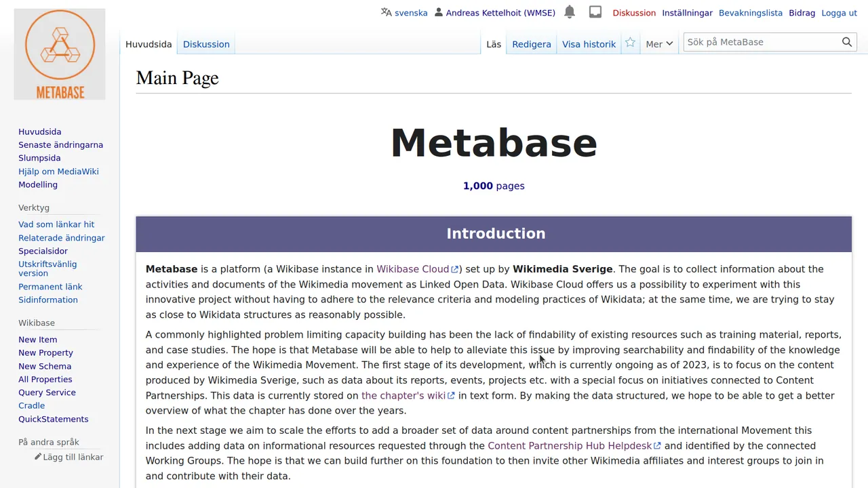Open the red Diskussion user talk link
The image size is (868, 488).
[x=634, y=13]
